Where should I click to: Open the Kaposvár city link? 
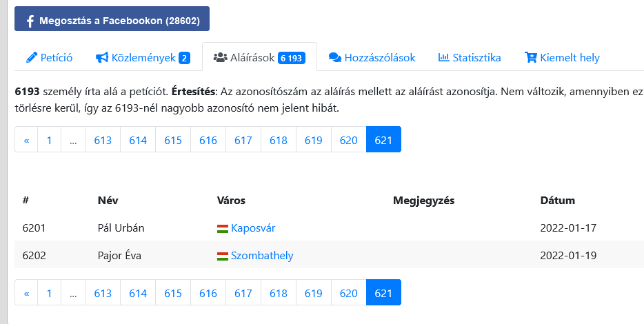pos(253,228)
